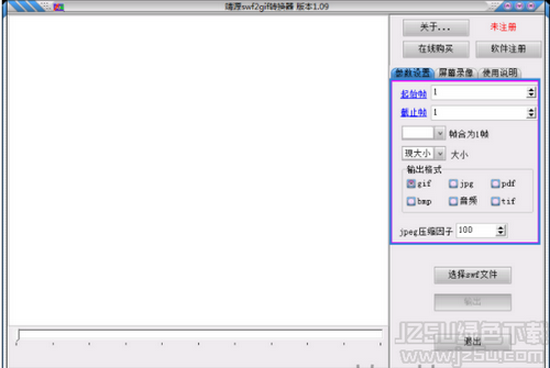Click the jpeg压缩因子 spinner arrows
This screenshot has width=550, height=368.
(501, 230)
